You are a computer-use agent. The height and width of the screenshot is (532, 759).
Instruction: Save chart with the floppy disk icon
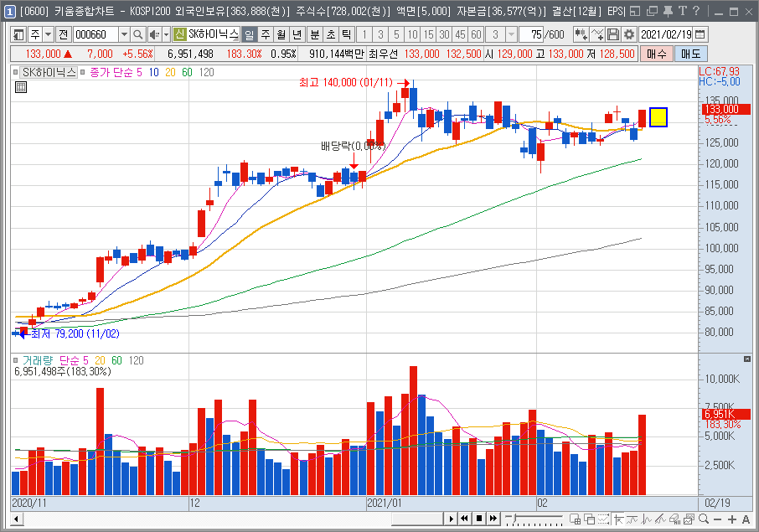[x=613, y=34]
